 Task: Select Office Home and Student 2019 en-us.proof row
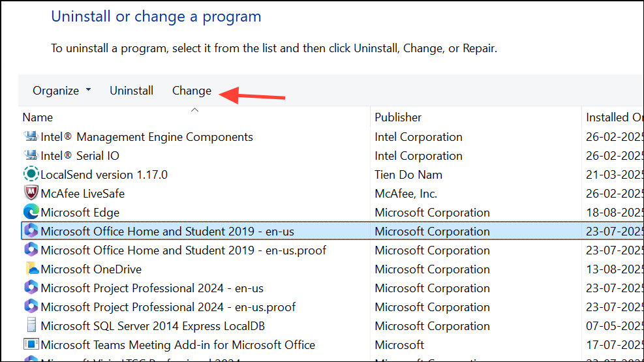click(183, 250)
